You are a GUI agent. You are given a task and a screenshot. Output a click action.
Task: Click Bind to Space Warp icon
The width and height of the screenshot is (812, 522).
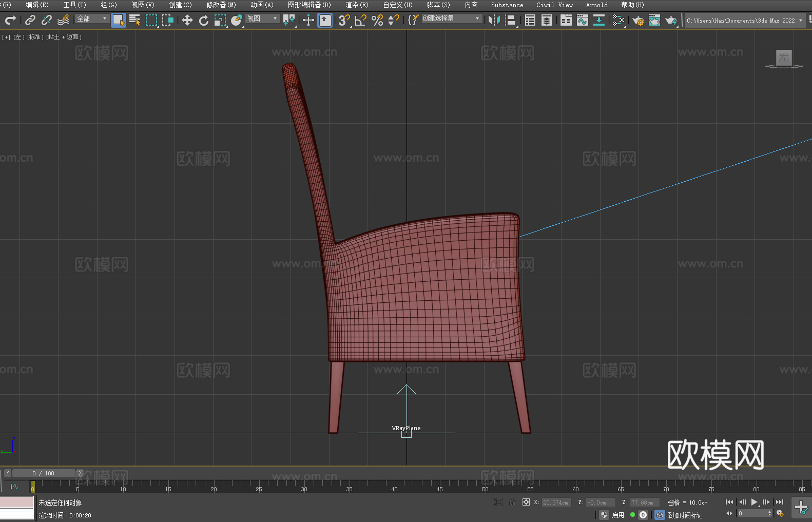point(63,20)
